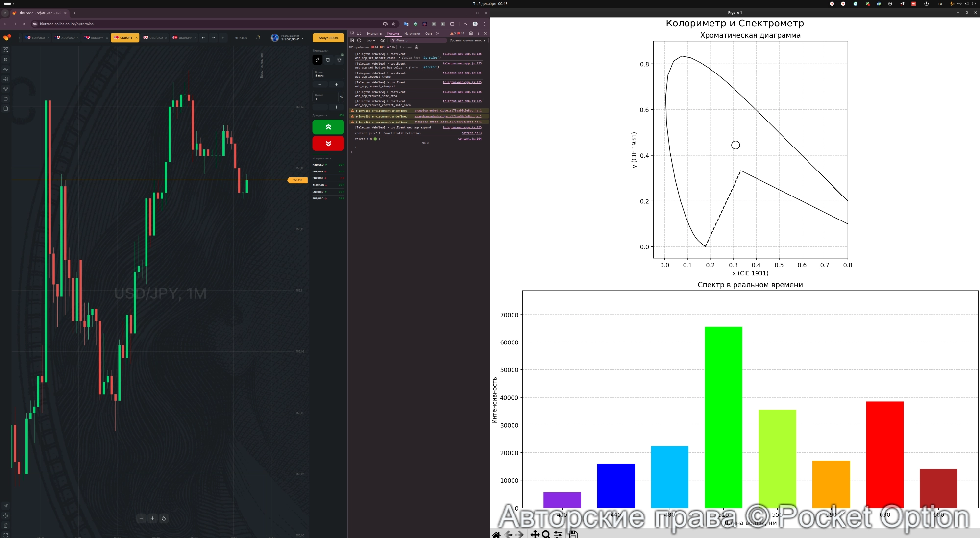Expand first Invalid environment undefined warning
980x538 pixels.
[x=357, y=111]
